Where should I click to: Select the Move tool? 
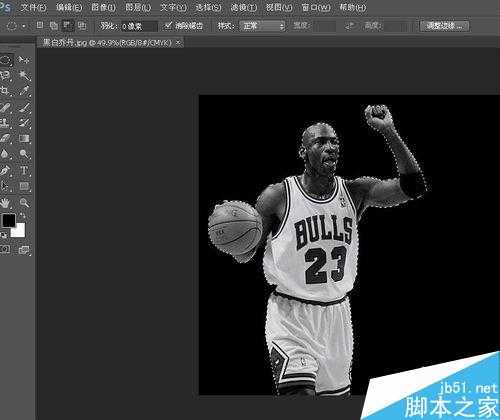[24, 60]
